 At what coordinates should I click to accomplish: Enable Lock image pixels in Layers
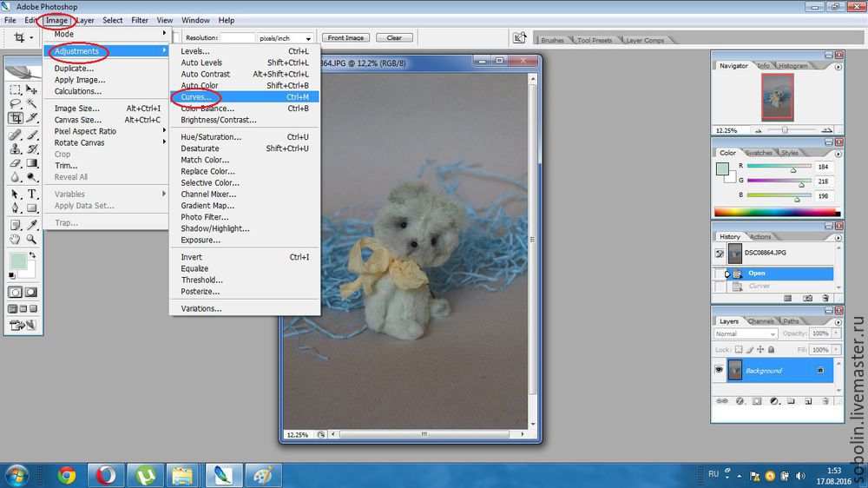pos(750,350)
